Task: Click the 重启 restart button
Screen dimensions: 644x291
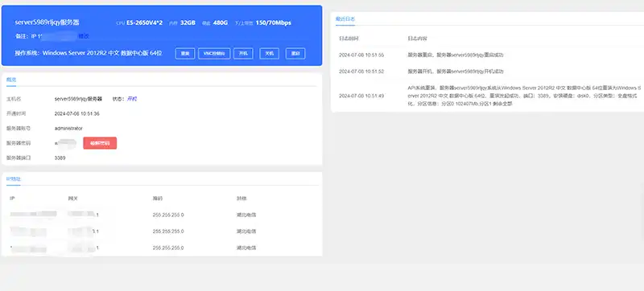Action: click(295, 54)
